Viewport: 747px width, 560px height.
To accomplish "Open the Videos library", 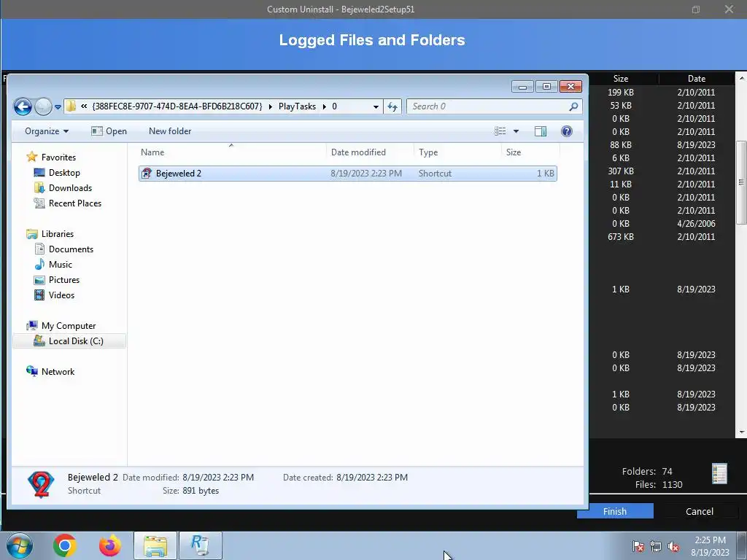I will (x=61, y=295).
